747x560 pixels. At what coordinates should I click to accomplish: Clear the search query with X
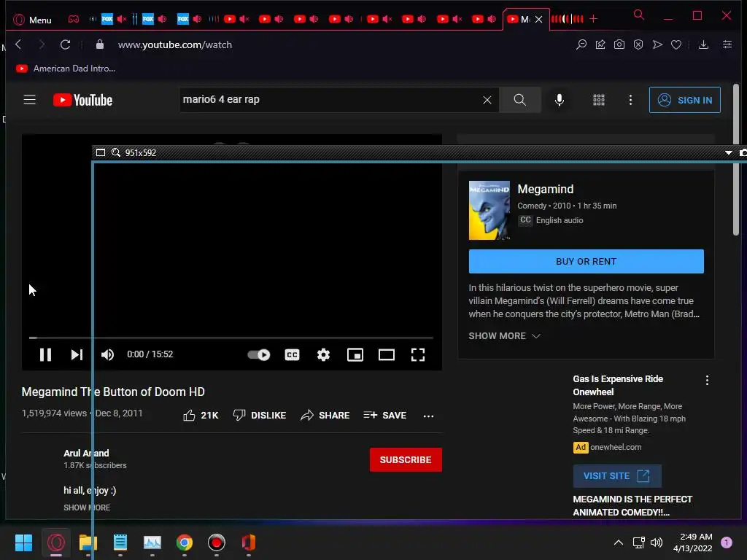click(x=487, y=100)
